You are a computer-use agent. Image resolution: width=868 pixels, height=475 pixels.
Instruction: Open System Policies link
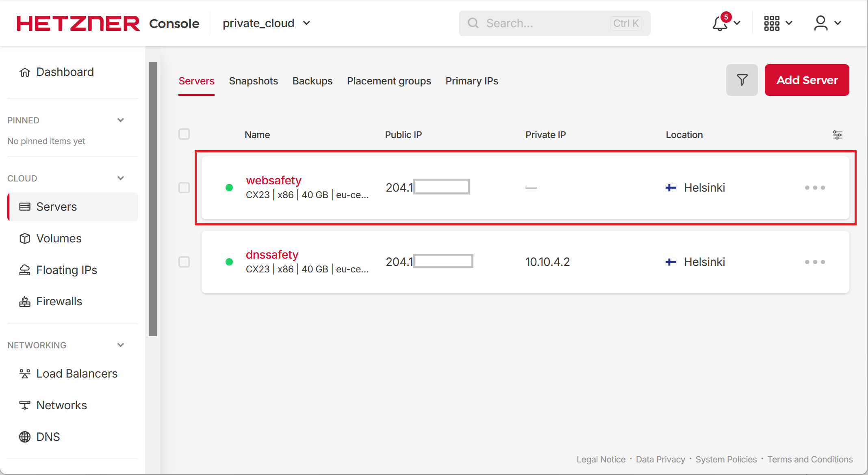point(726,459)
